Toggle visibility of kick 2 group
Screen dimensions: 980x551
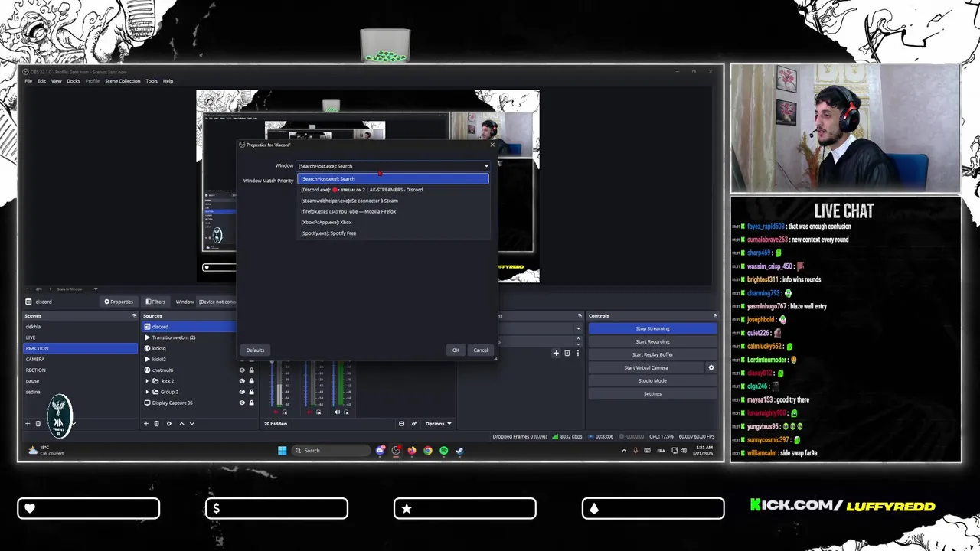[242, 380]
